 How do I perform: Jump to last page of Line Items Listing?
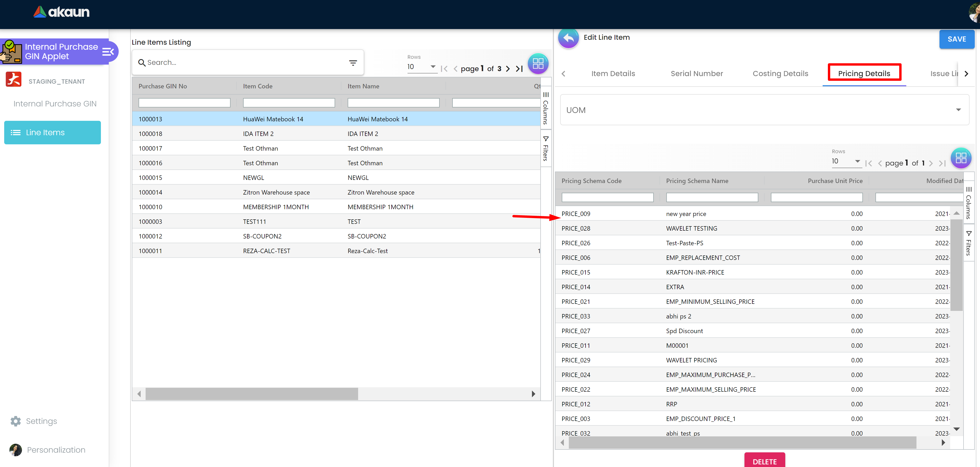519,69
